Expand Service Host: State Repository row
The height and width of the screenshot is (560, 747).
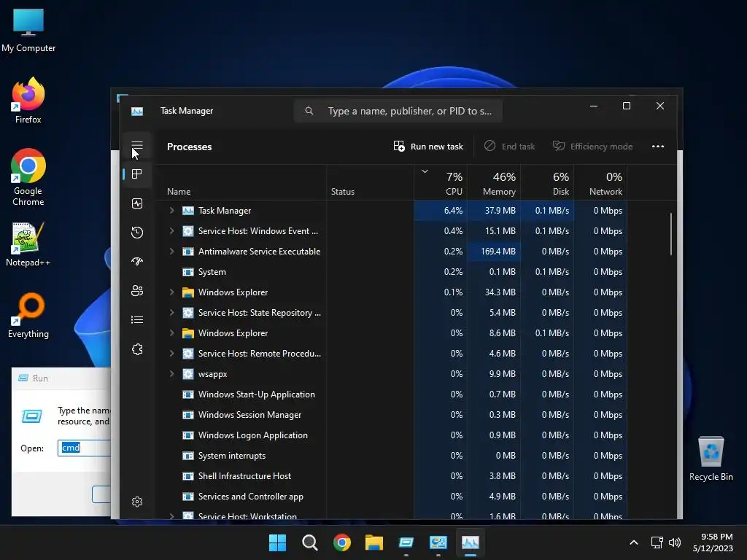(171, 313)
